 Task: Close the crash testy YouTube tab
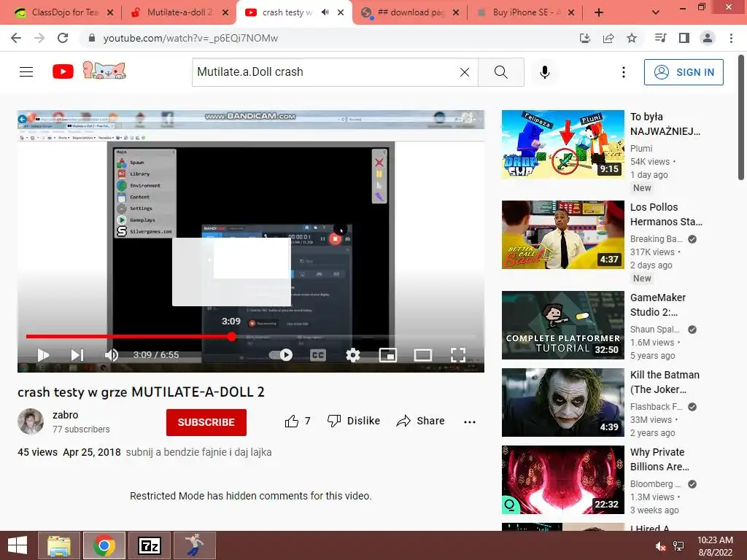341,12
